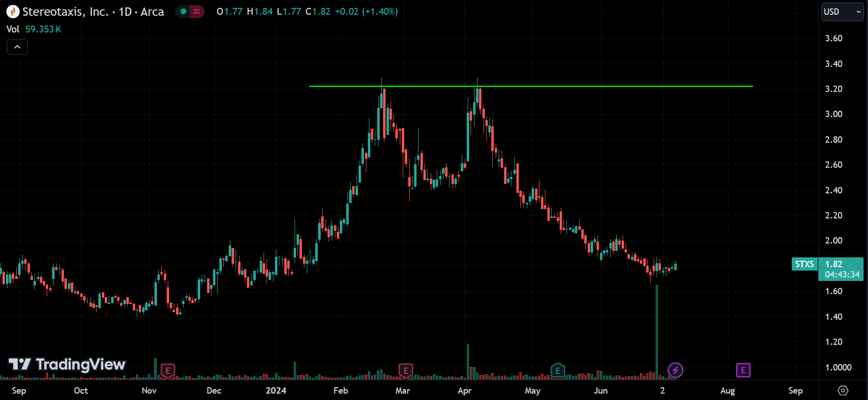Toggle the red approximate data indicator
This screenshot has width=868, height=400.
pos(197,11)
